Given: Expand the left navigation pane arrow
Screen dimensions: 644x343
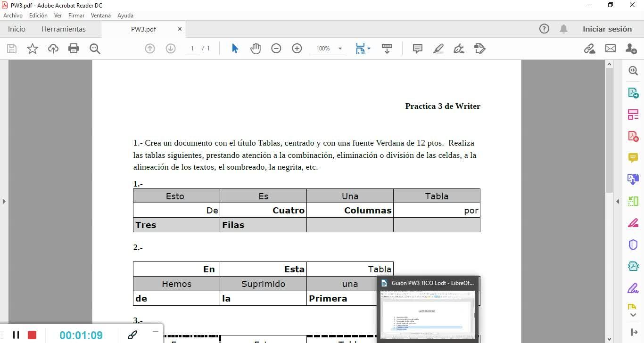Looking at the screenshot, I should (x=4, y=202).
